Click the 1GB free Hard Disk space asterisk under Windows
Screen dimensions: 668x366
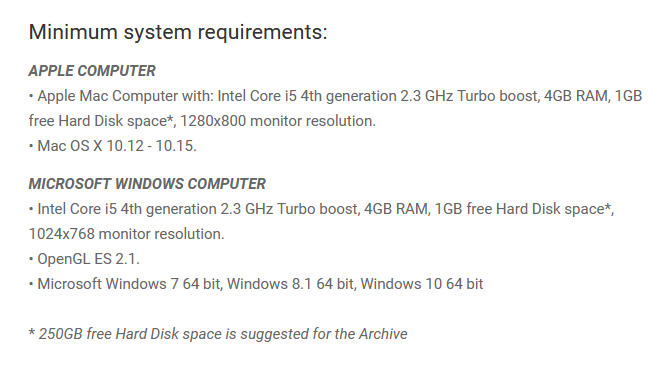(523, 209)
